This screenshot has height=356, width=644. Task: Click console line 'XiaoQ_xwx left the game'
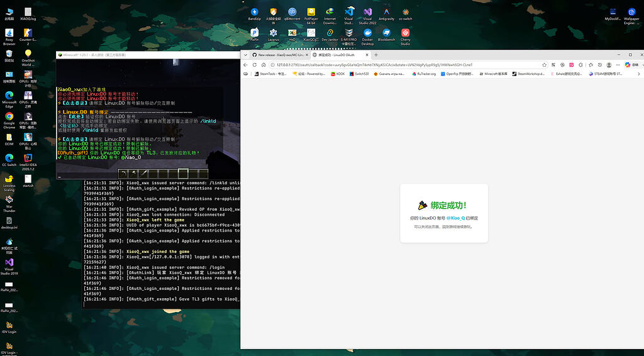coord(155,220)
